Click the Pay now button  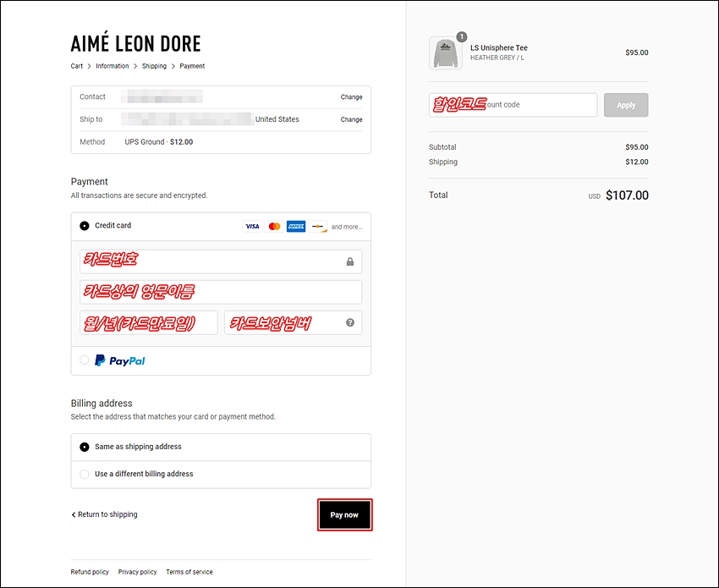(x=344, y=514)
